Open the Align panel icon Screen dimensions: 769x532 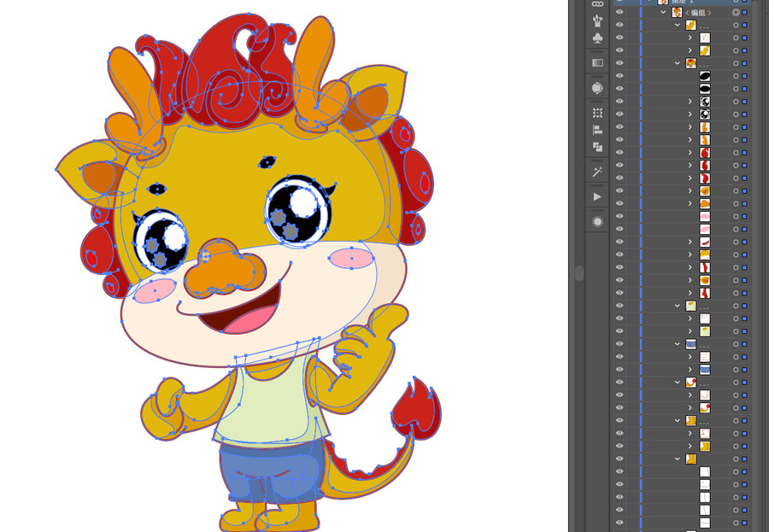click(x=597, y=130)
